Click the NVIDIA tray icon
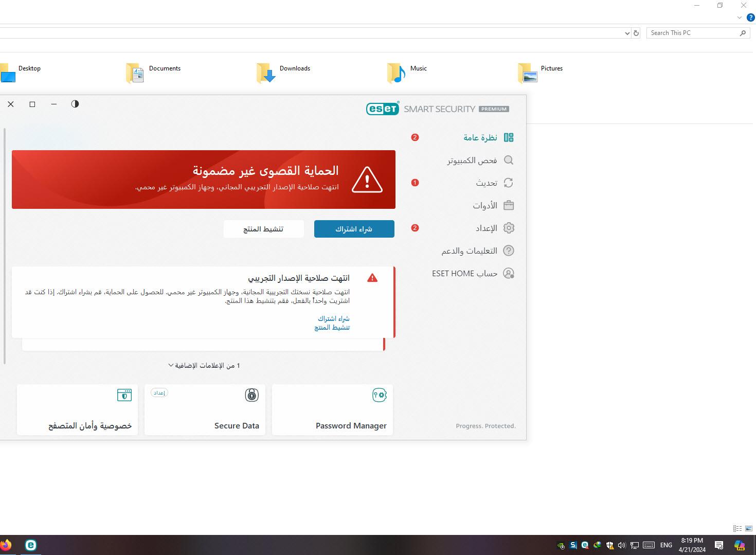Viewport: 756px width, 555px height. [561, 545]
